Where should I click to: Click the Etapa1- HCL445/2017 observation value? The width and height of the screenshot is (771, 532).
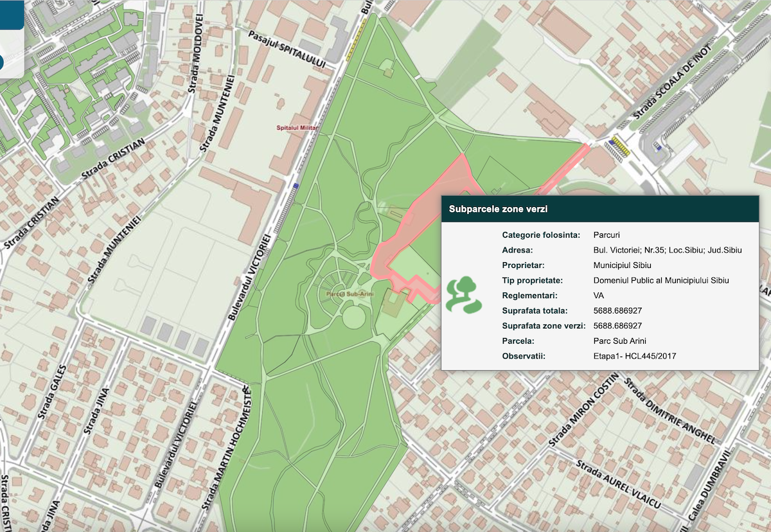coord(635,356)
